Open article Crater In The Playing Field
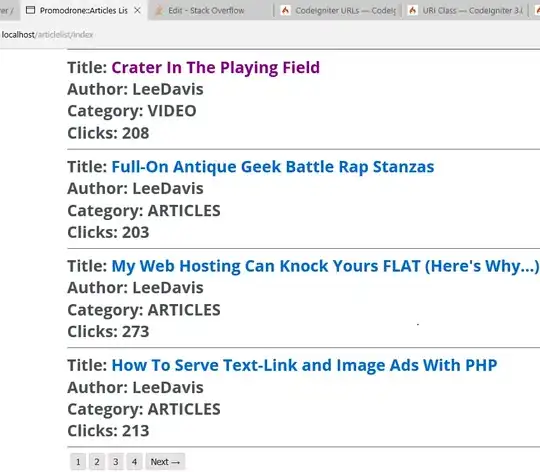540x472 pixels. coord(216,68)
